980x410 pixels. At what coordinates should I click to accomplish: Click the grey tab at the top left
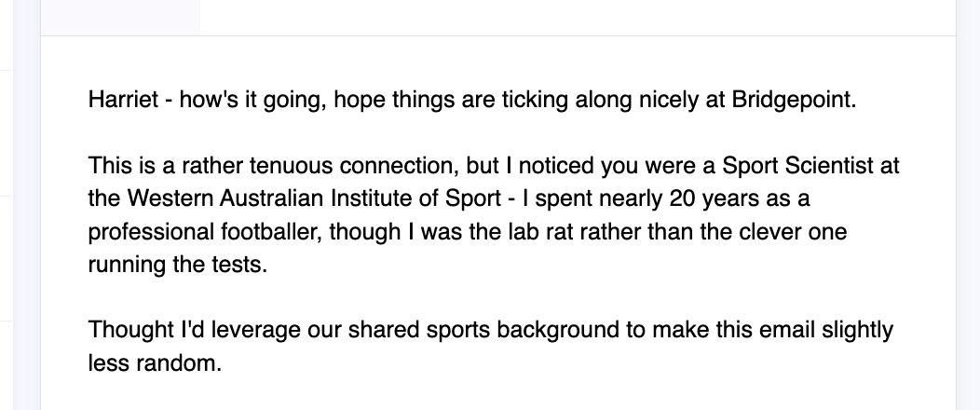point(120,17)
